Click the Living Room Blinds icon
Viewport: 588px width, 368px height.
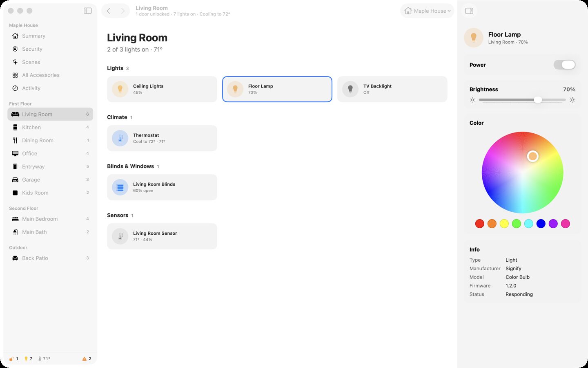pos(120,187)
